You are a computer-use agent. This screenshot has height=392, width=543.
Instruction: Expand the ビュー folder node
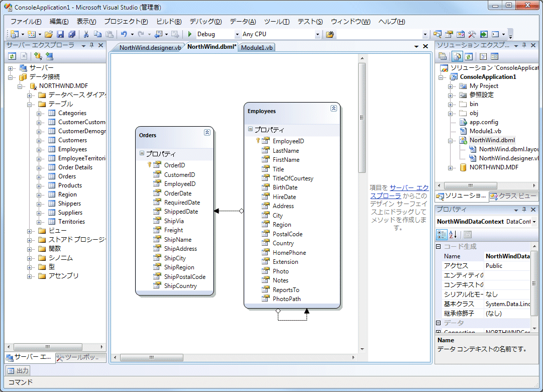(30, 231)
